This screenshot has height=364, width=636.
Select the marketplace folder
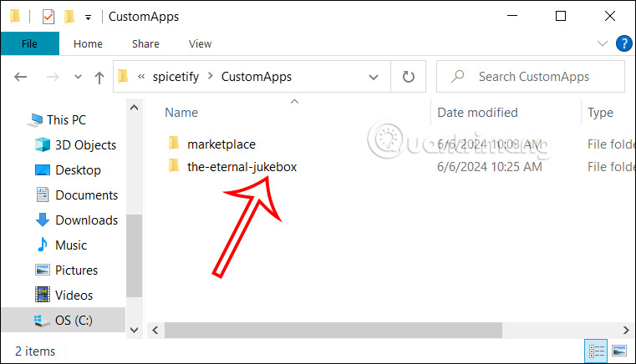coord(221,144)
